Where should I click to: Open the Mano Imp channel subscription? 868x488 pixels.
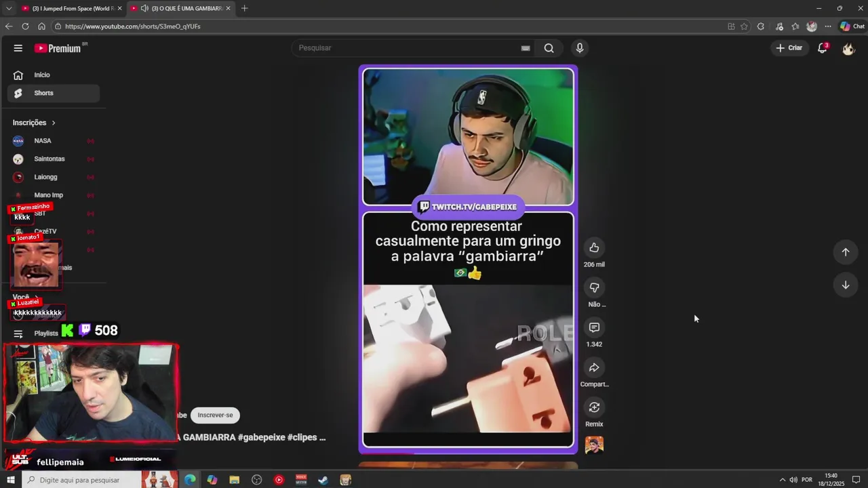[x=54, y=195]
